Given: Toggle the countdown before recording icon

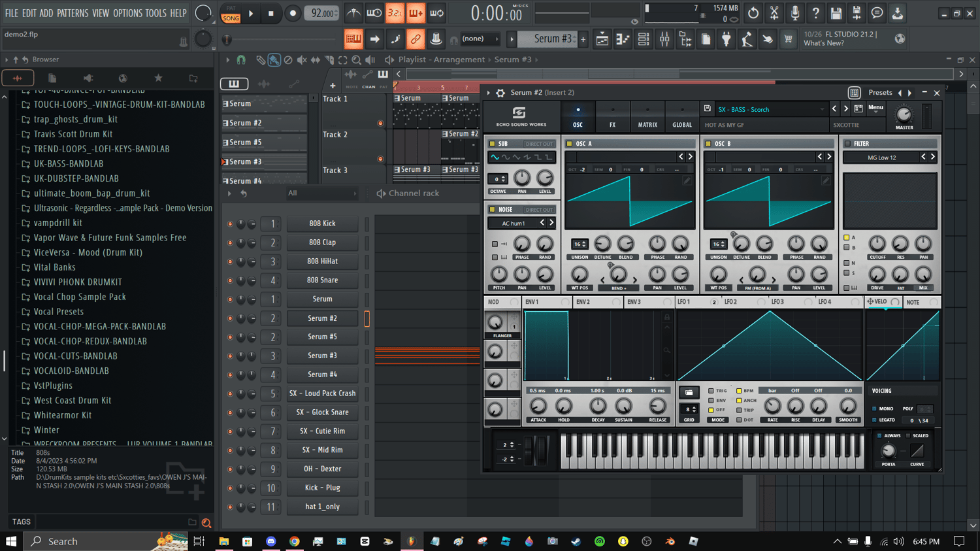Looking at the screenshot, I should (x=395, y=13).
